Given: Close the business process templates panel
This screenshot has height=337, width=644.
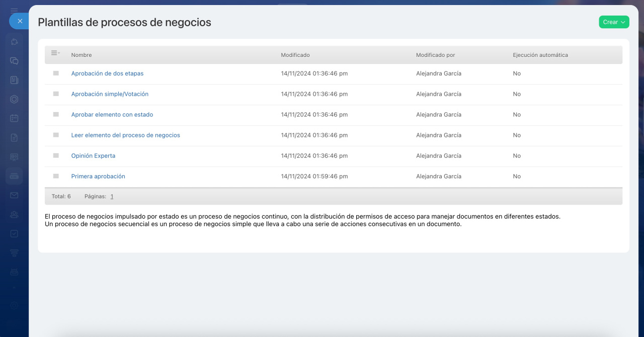Looking at the screenshot, I should click(20, 21).
